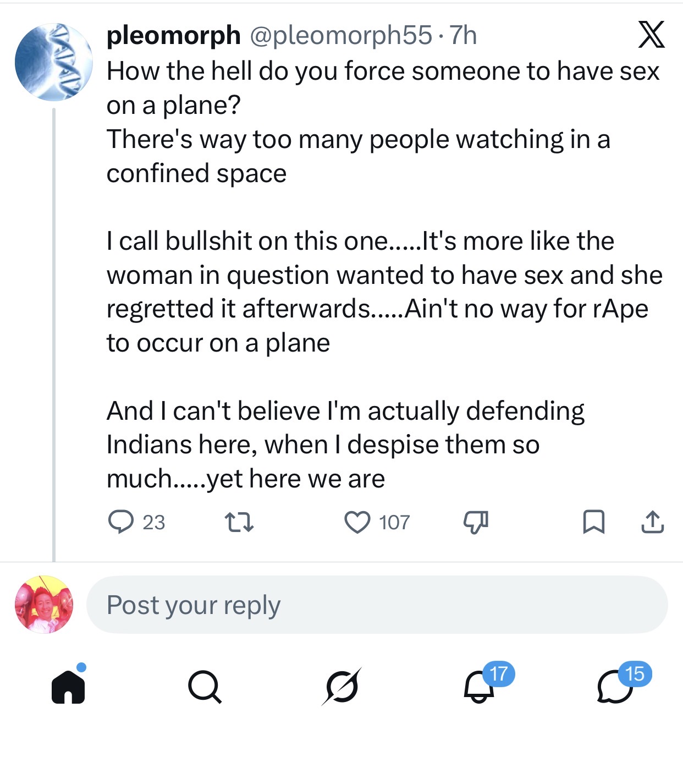Downvote the post with thumbs-down icon
Image resolution: width=683 pixels, height=784 pixels.
[476, 522]
